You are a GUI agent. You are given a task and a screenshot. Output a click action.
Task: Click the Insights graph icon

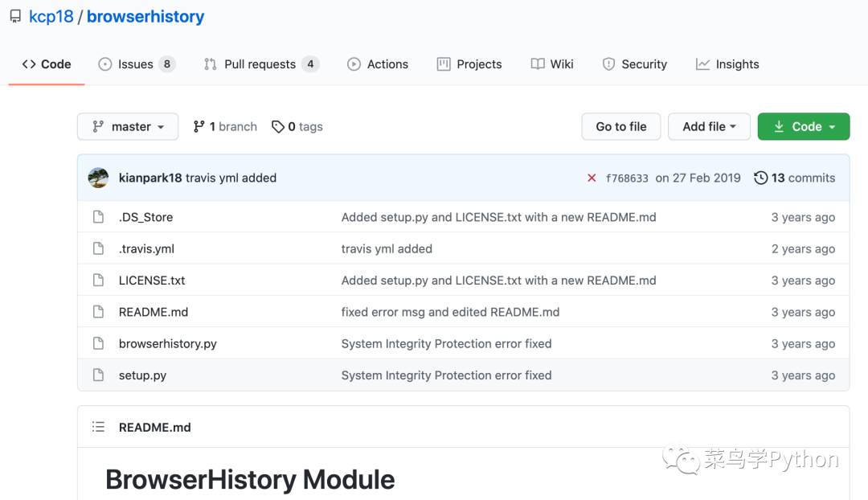click(x=702, y=64)
